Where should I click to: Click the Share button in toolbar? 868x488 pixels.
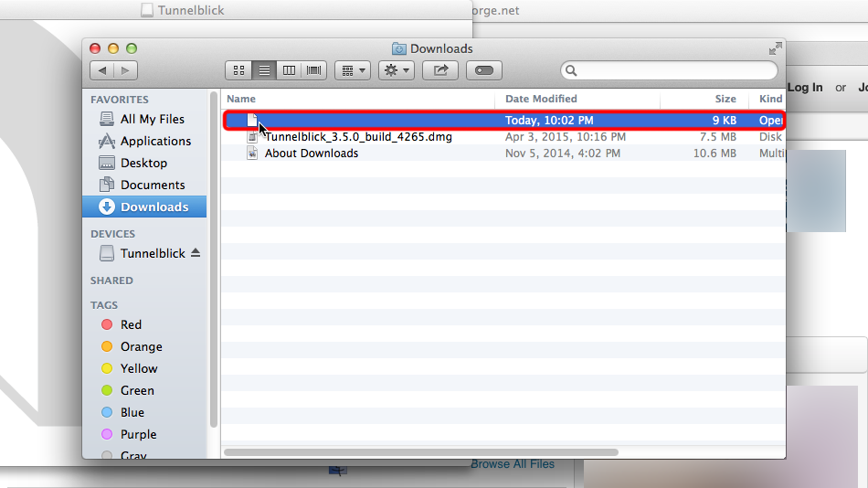[440, 70]
